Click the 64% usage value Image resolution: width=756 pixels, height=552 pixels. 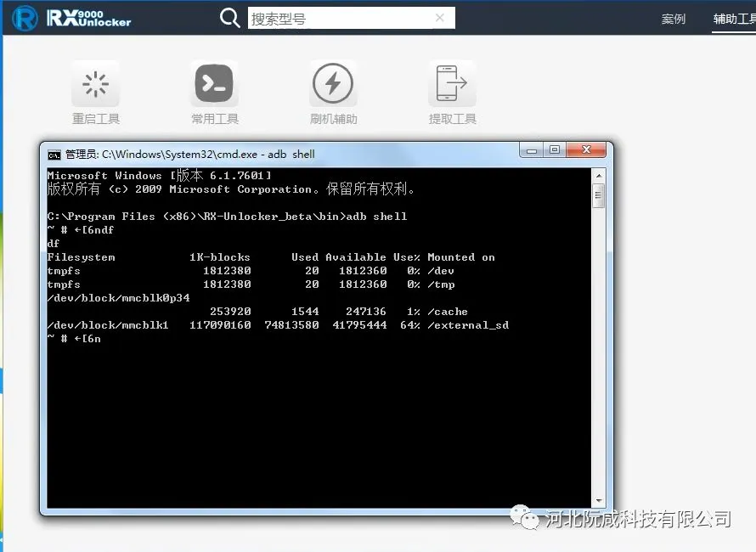point(409,325)
